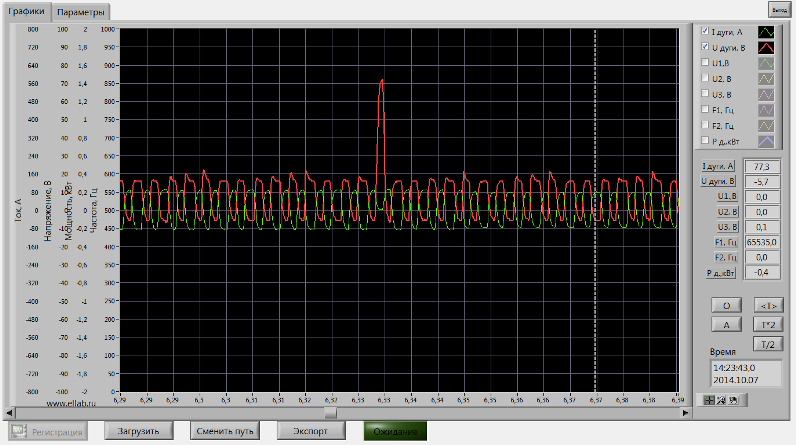Click the I дуги, А label button
The image size is (796, 445).
[x=718, y=166]
